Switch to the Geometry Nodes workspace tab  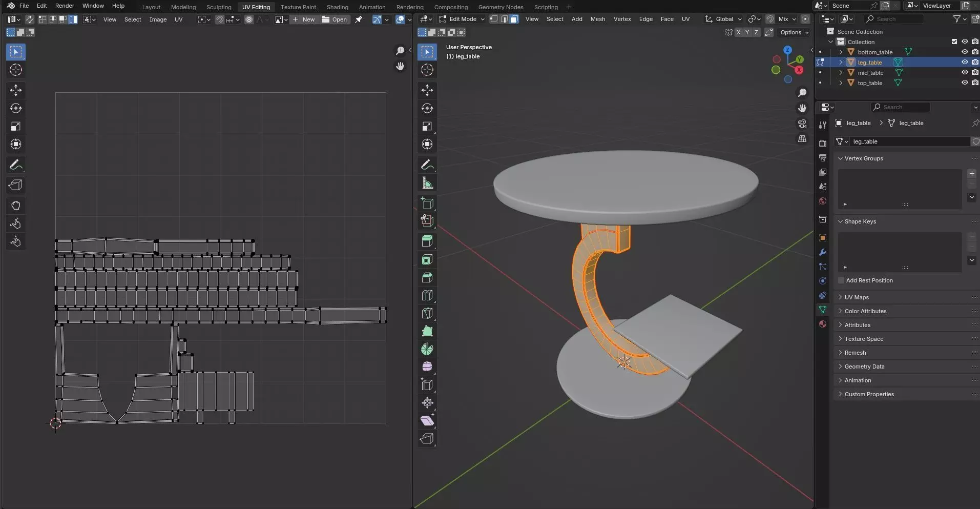501,7
